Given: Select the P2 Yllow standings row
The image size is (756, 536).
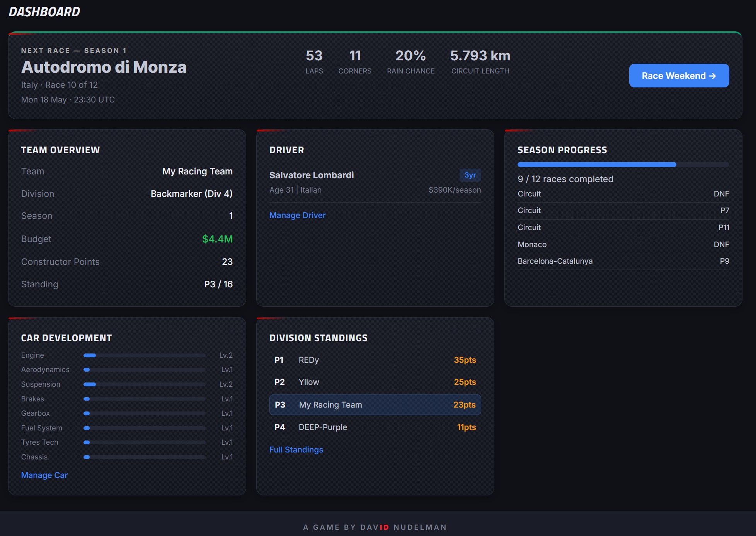Looking at the screenshot, I should (x=375, y=382).
